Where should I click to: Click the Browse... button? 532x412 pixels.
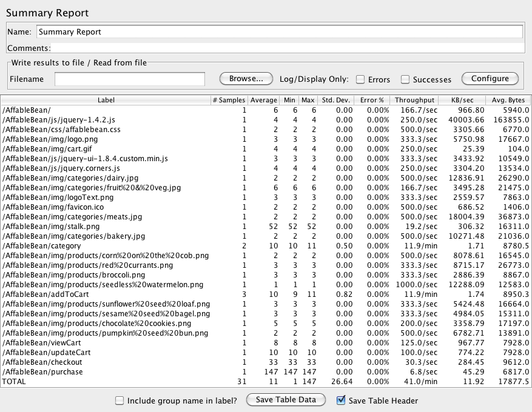pos(246,79)
